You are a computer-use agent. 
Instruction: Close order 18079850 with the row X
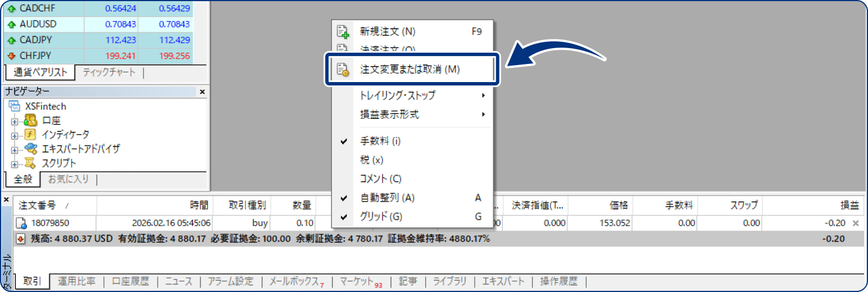pyautogui.click(x=856, y=224)
